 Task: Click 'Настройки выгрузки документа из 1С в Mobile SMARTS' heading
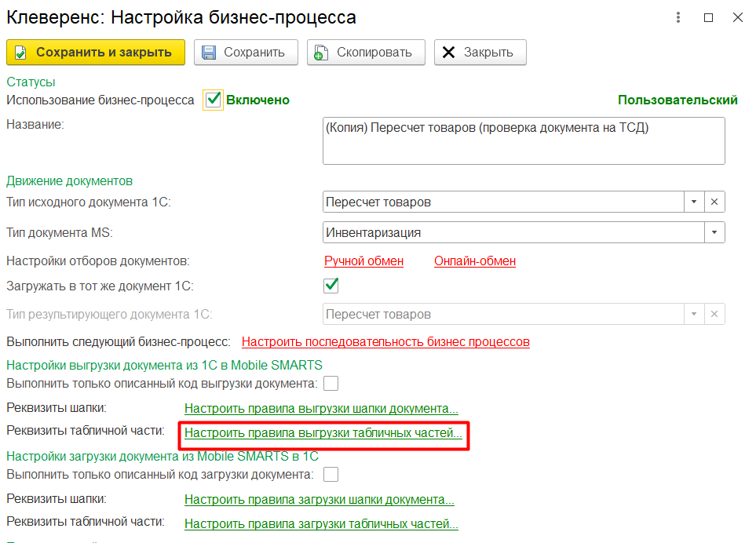click(x=164, y=365)
